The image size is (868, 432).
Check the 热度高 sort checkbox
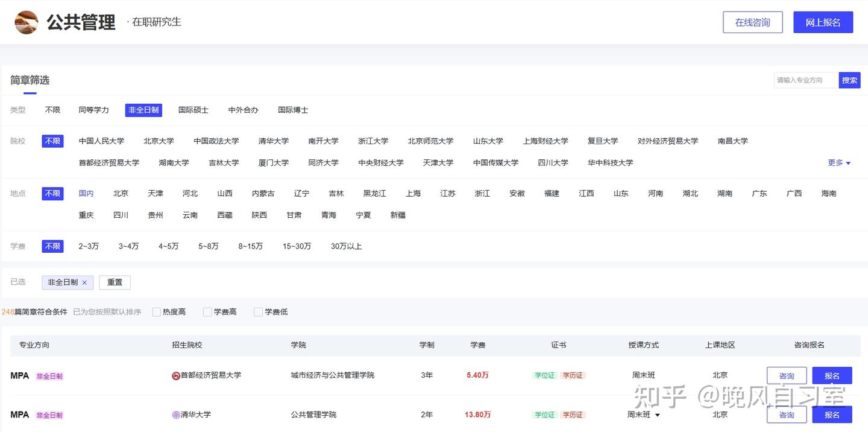point(157,312)
